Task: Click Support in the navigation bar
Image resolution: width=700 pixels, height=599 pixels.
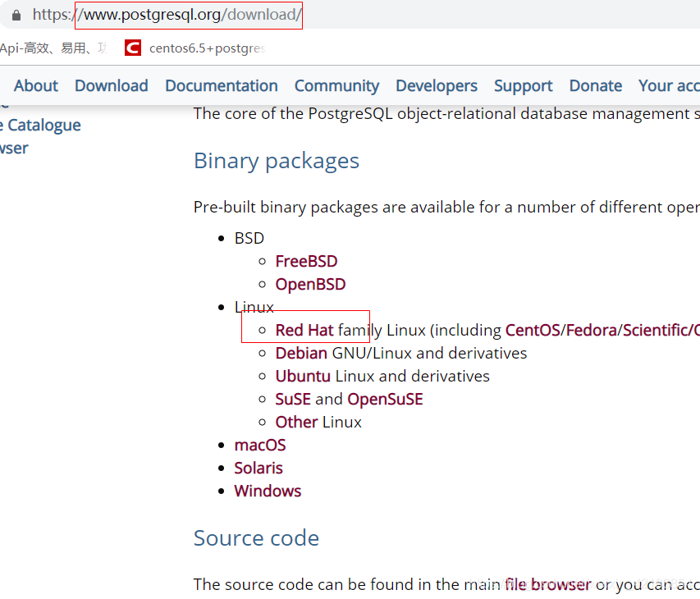Action: 523,85
